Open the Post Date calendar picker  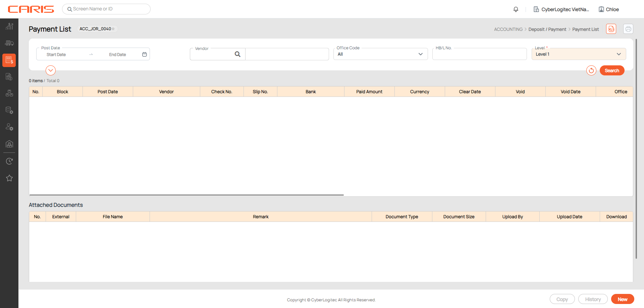coord(144,55)
